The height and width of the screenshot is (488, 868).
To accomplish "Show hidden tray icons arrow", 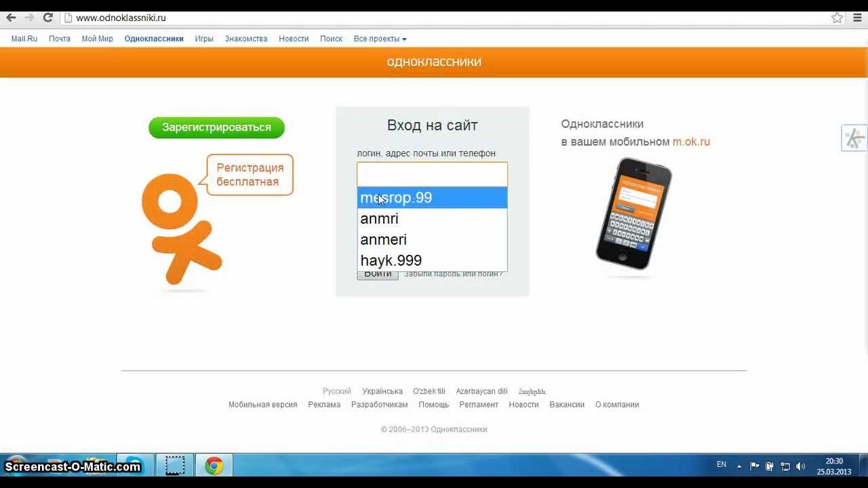I will pos(739,466).
